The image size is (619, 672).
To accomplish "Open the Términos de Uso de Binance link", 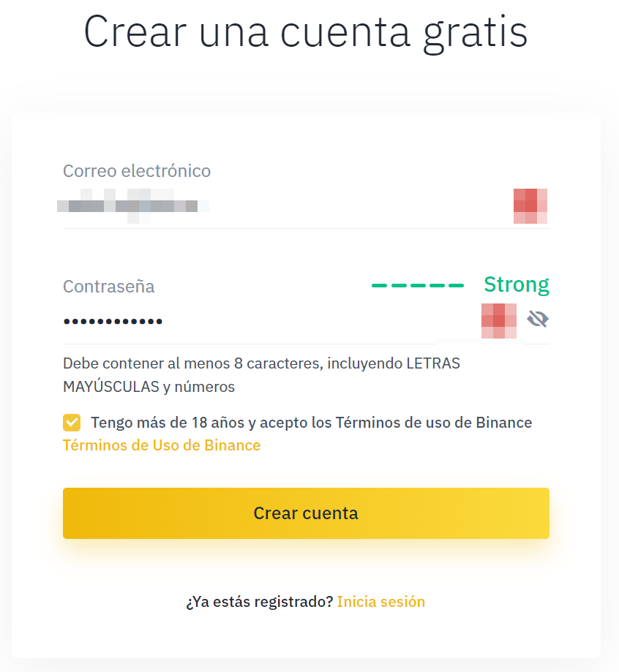I will coord(162,445).
